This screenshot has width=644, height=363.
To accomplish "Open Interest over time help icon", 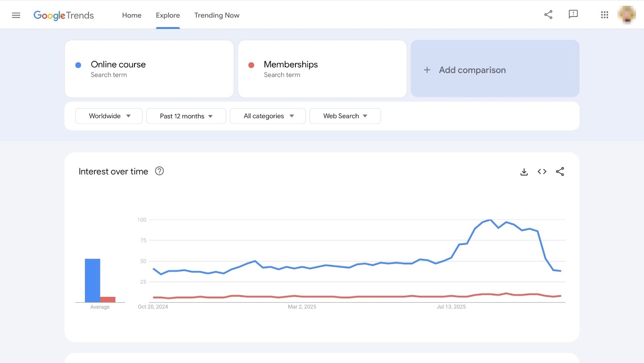I will click(159, 171).
